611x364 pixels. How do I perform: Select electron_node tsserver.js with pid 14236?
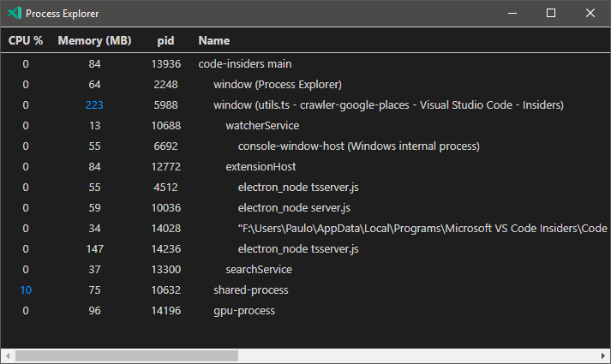pyautogui.click(x=305, y=249)
